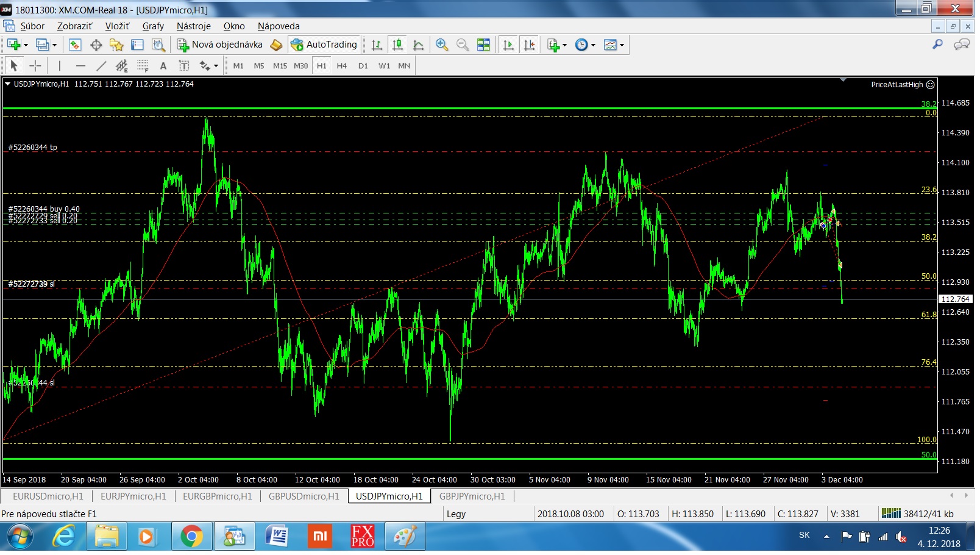Click the #52260344 tp order line label
The image size is (980, 555).
coord(33,148)
